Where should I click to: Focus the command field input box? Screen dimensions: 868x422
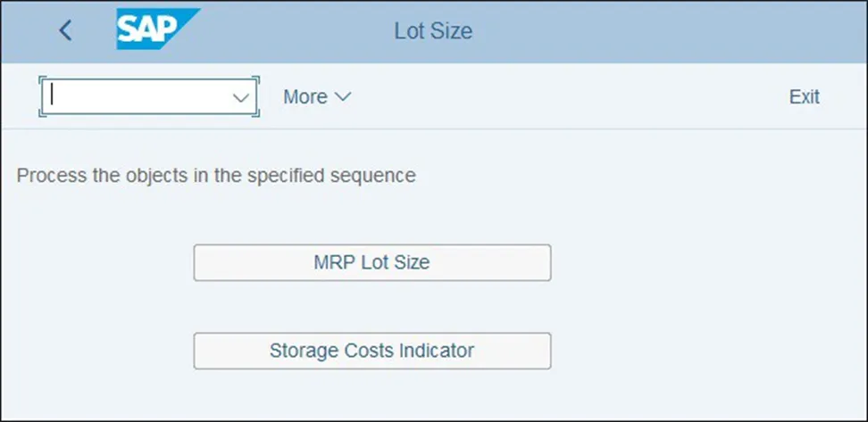coord(134,96)
